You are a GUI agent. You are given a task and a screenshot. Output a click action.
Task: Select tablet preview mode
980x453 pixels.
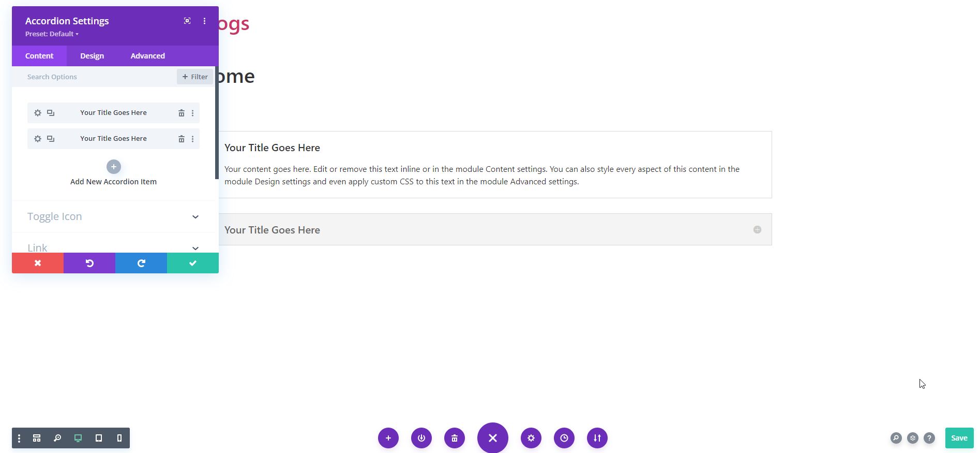99,438
